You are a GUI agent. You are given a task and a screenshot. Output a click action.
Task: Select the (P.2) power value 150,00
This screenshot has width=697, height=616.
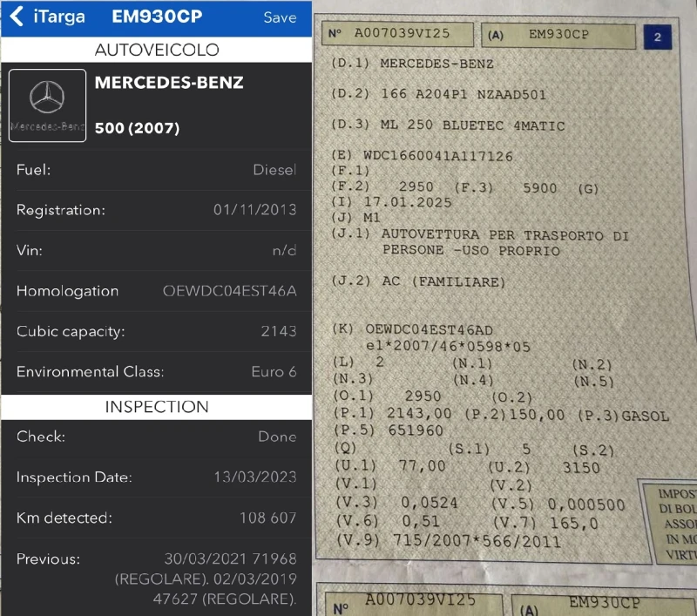point(537,415)
